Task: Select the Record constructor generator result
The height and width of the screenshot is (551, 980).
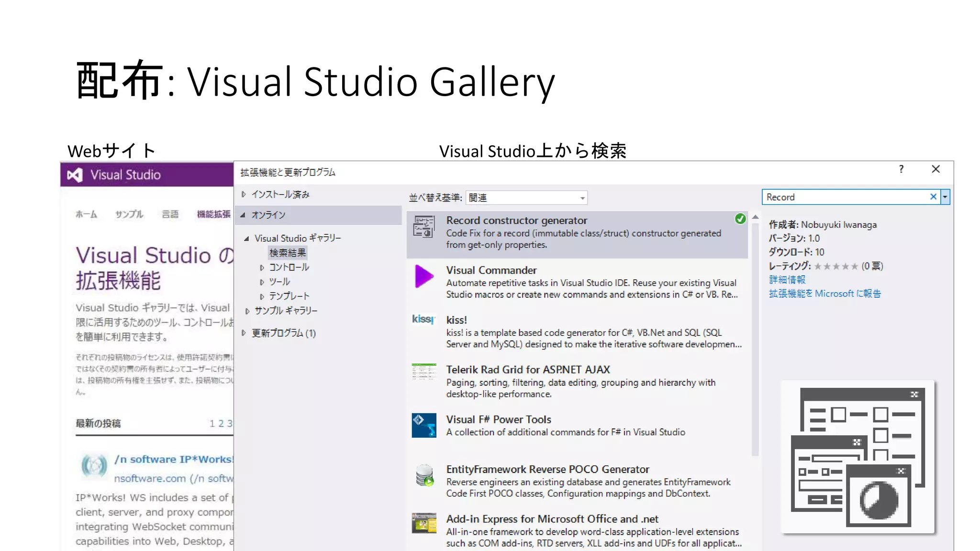Action: click(x=577, y=235)
